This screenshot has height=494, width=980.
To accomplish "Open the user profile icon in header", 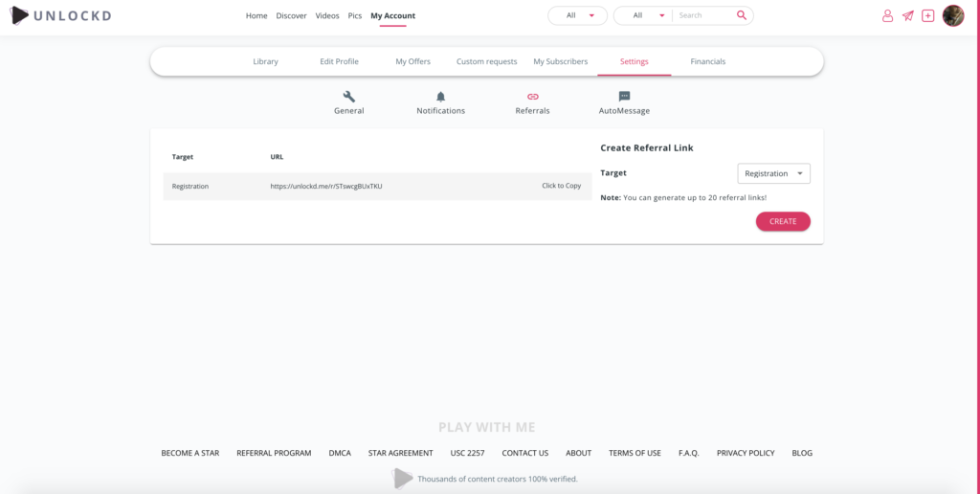I will pyautogui.click(x=887, y=16).
